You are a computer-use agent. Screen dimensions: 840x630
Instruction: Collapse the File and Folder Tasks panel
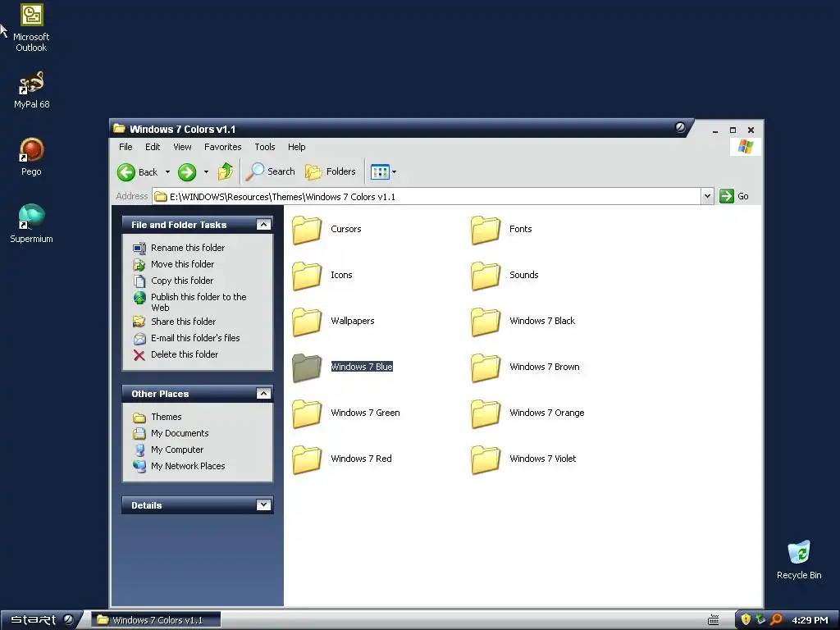tap(263, 225)
